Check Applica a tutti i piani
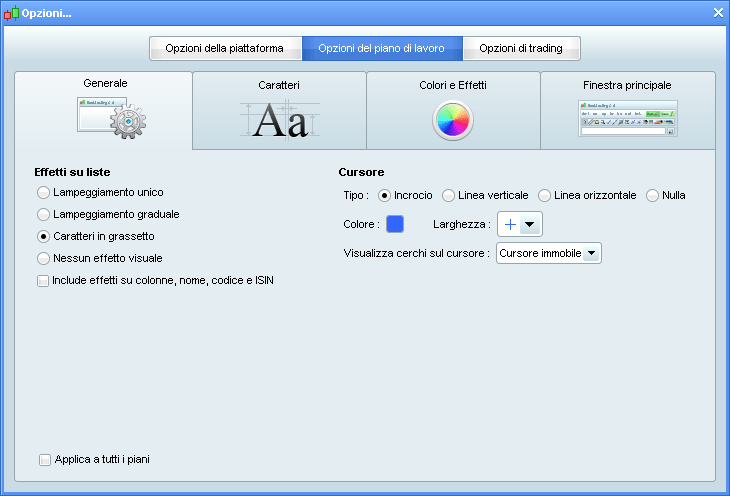730x496 pixels. coord(45,460)
